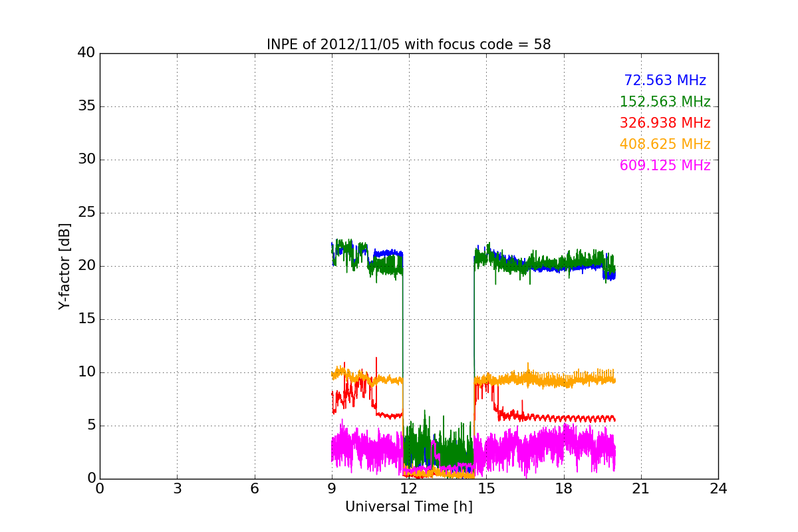Viewport: 798px width, 532px height.
Task: Click the x-axis tick label 6
Action: (x=255, y=489)
